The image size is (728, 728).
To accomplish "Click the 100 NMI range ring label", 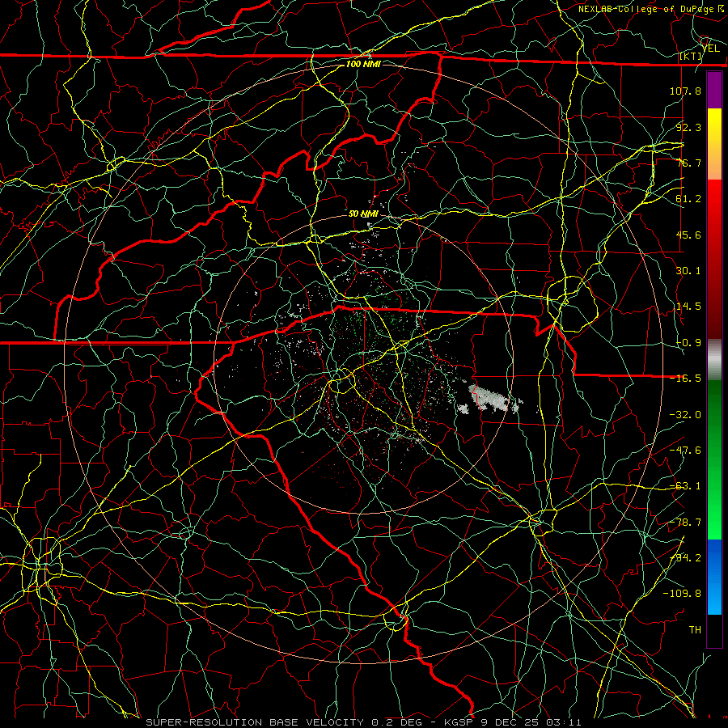I will coord(363,64).
